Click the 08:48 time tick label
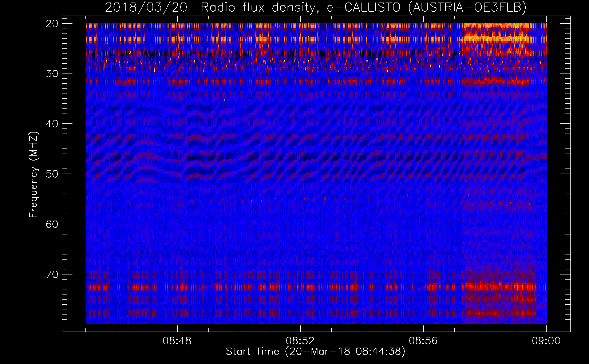589x364 pixels. [177, 341]
